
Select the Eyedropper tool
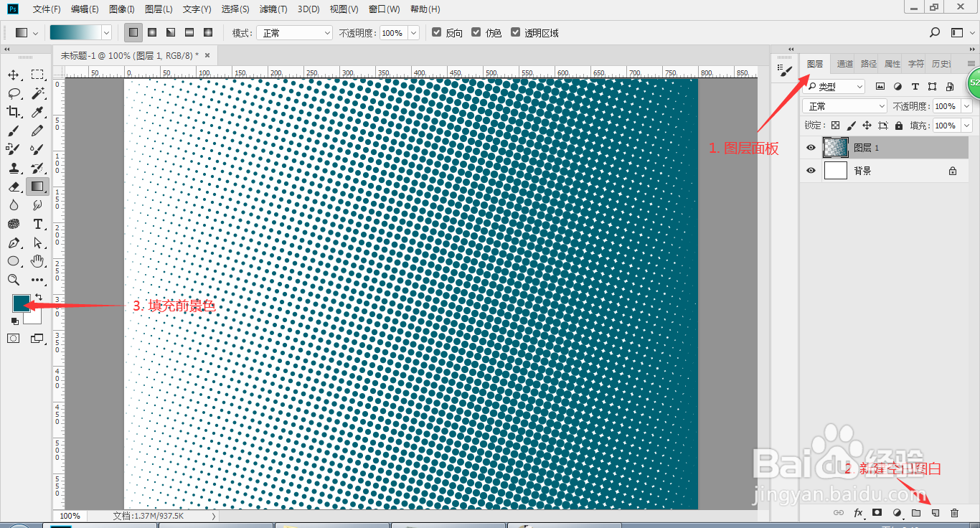coord(37,112)
